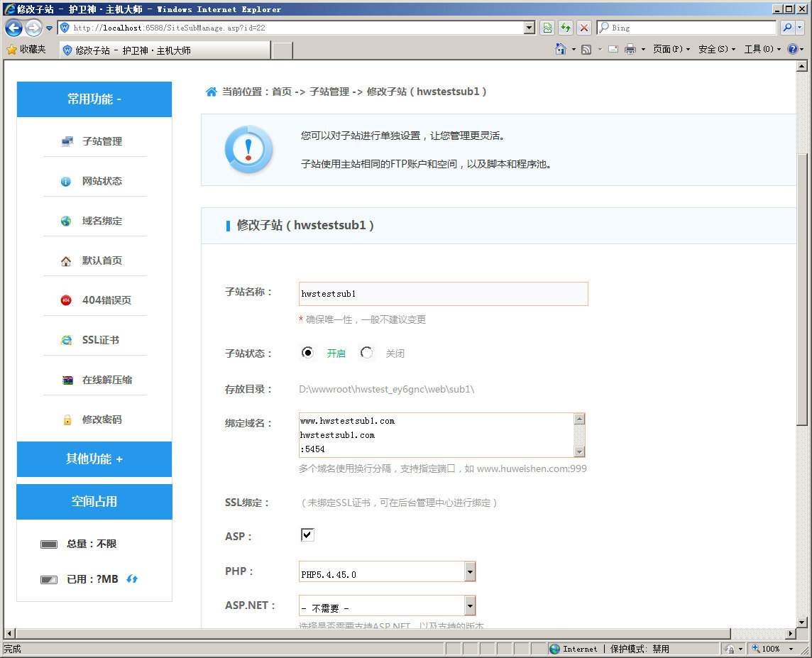Click the printer icon in toolbar
The image size is (812, 658).
click(630, 50)
